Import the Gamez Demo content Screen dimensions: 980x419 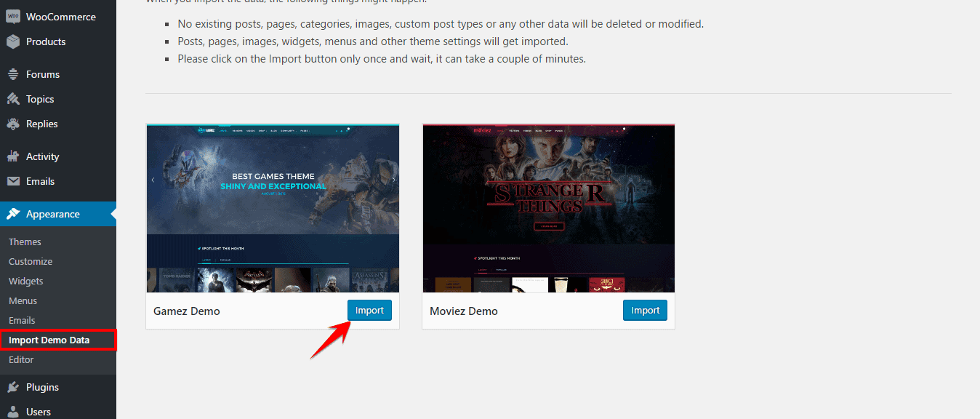click(x=369, y=310)
